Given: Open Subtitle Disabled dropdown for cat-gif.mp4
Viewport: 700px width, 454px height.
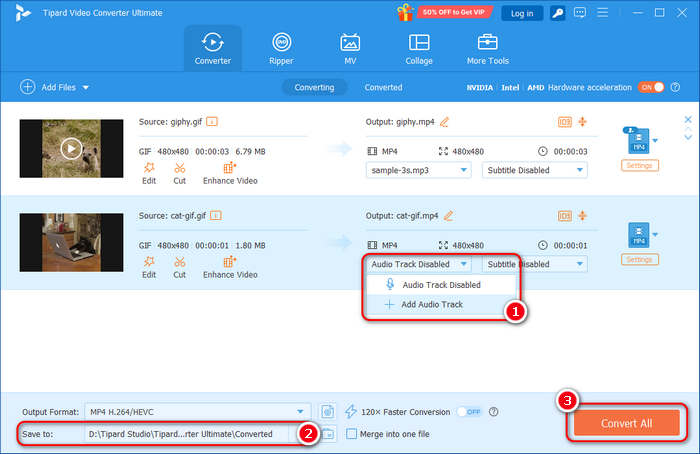Looking at the screenshot, I should point(534,264).
